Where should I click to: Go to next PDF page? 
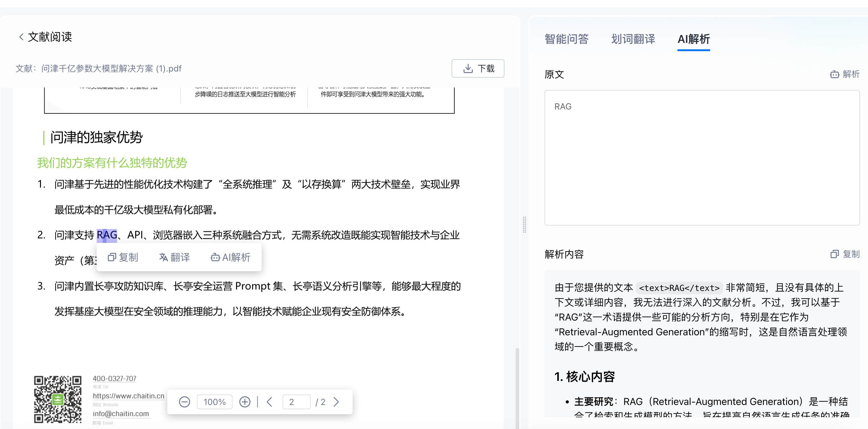pyautogui.click(x=336, y=402)
